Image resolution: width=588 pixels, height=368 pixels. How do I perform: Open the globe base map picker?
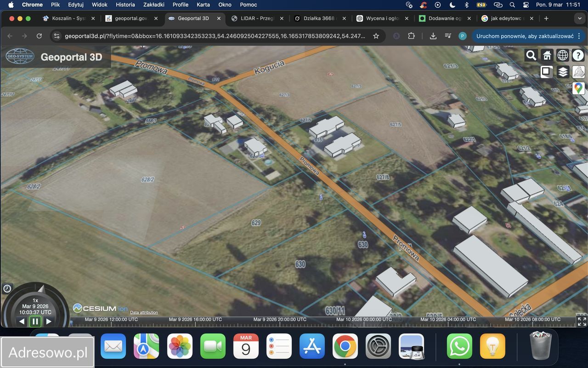[563, 56]
